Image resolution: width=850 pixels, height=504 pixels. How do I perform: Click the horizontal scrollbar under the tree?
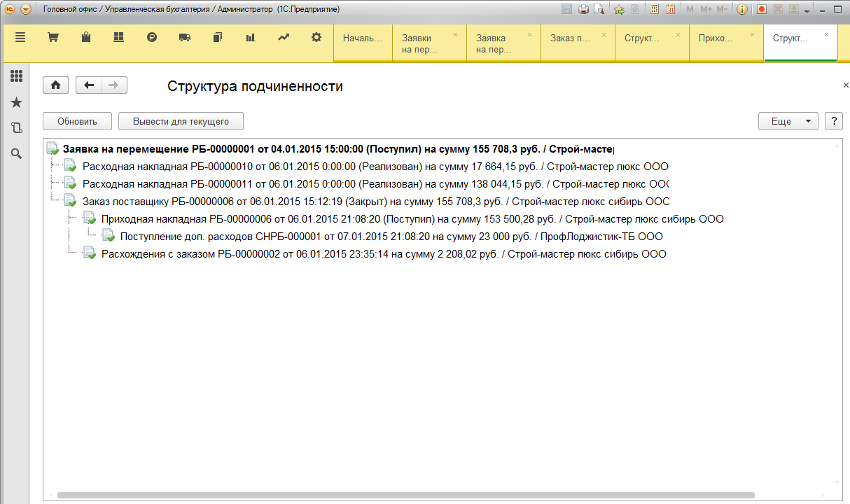pyautogui.click(x=406, y=495)
